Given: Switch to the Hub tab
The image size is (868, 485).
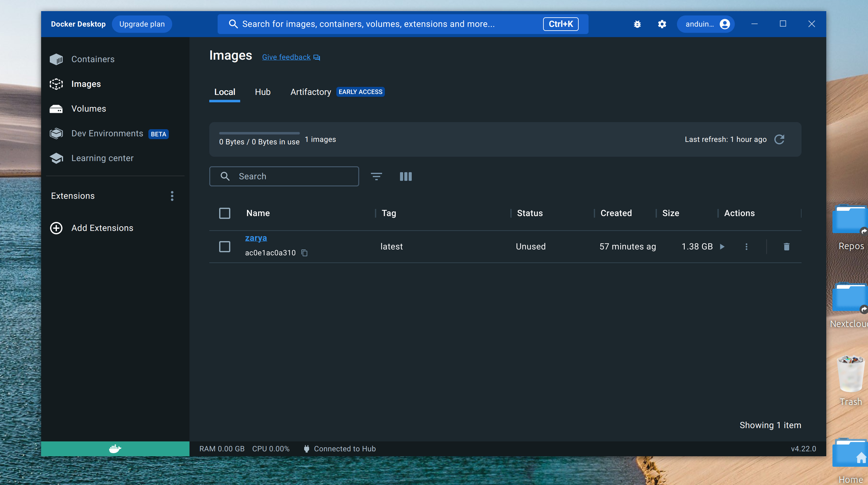Looking at the screenshot, I should tap(262, 92).
